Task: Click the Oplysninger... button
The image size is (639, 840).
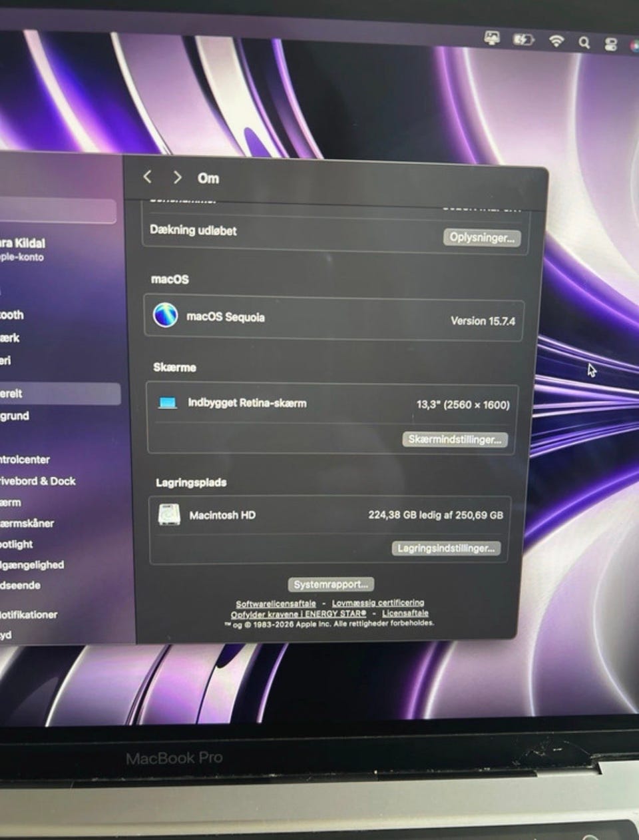Action: (482, 237)
